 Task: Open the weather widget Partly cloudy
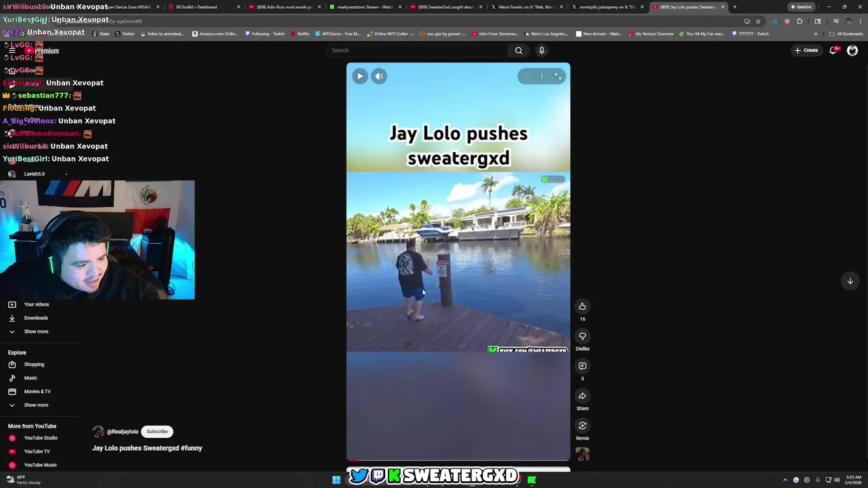[22, 480]
